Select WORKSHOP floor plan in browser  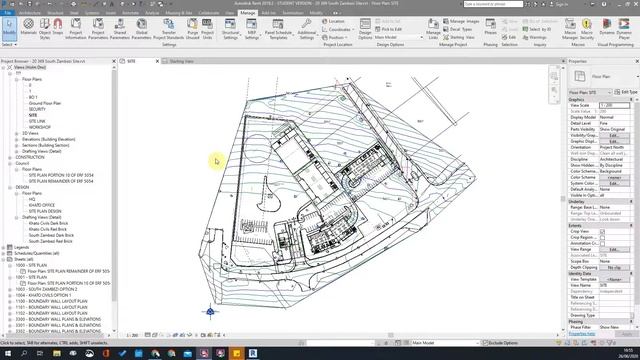[x=39, y=127]
